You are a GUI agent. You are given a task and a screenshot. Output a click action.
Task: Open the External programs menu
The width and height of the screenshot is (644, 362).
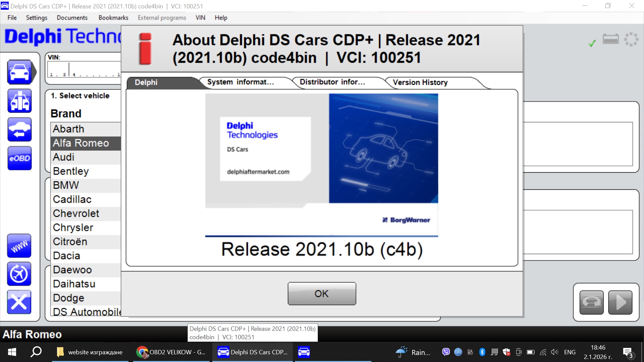(162, 17)
